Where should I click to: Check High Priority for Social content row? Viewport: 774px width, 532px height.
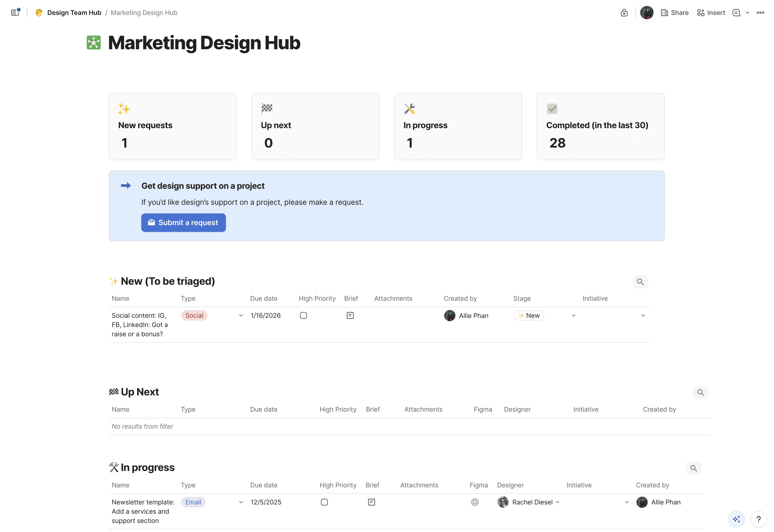click(303, 315)
